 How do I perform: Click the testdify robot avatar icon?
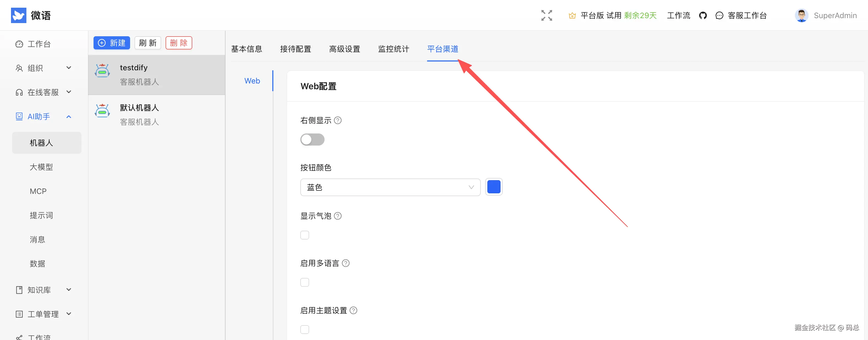point(102,71)
